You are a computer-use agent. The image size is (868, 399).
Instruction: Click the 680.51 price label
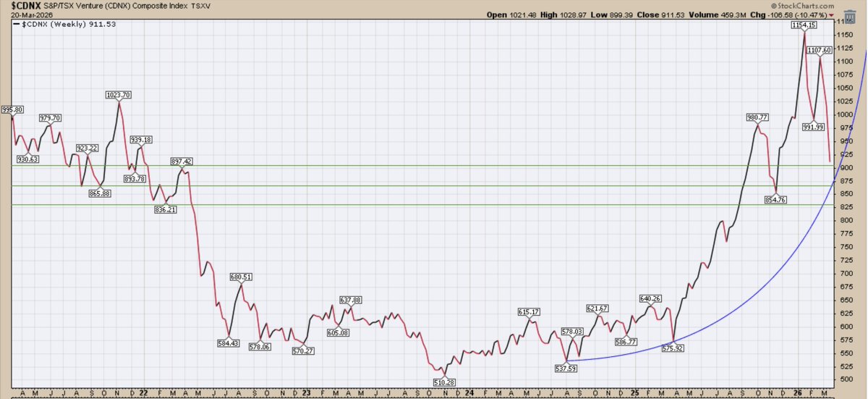tap(241, 277)
